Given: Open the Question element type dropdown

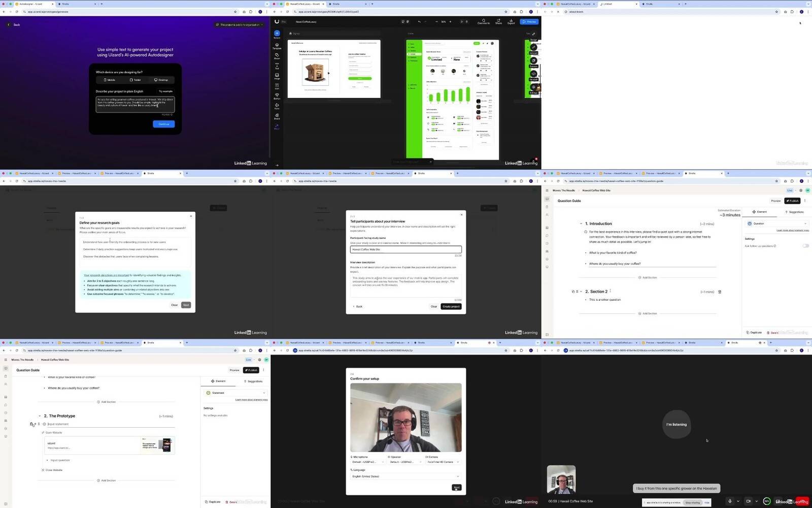Looking at the screenshot, I should tap(776, 224).
